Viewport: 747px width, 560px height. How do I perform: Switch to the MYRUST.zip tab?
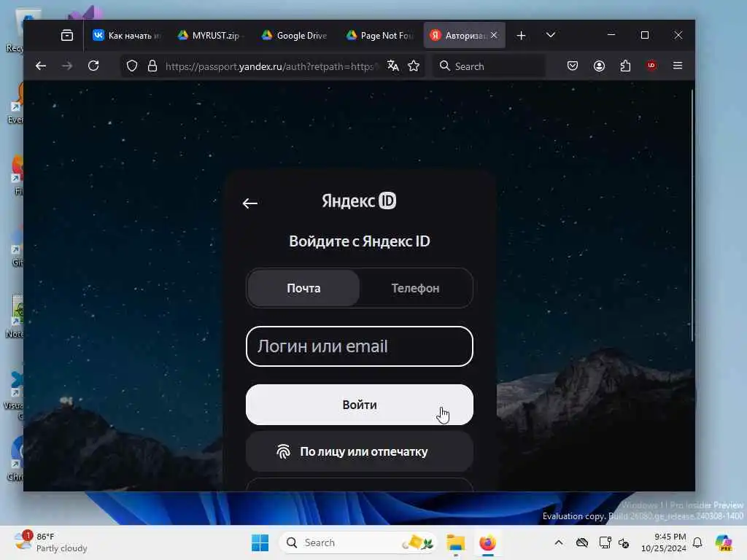coord(211,35)
